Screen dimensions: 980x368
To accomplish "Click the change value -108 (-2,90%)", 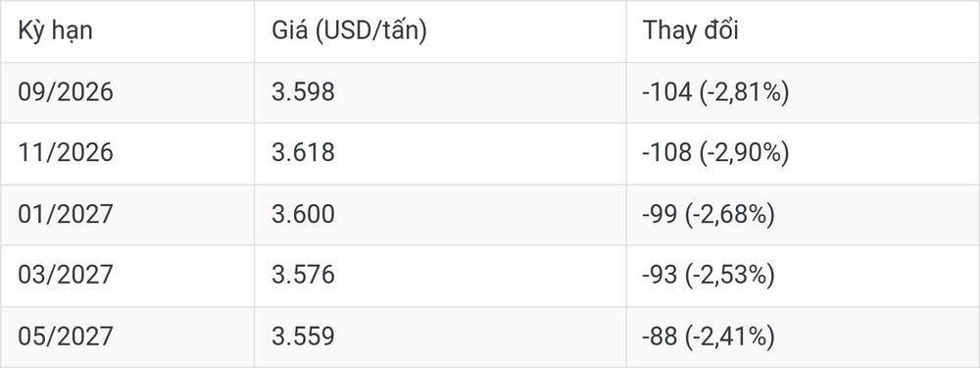I will click(x=715, y=153).
